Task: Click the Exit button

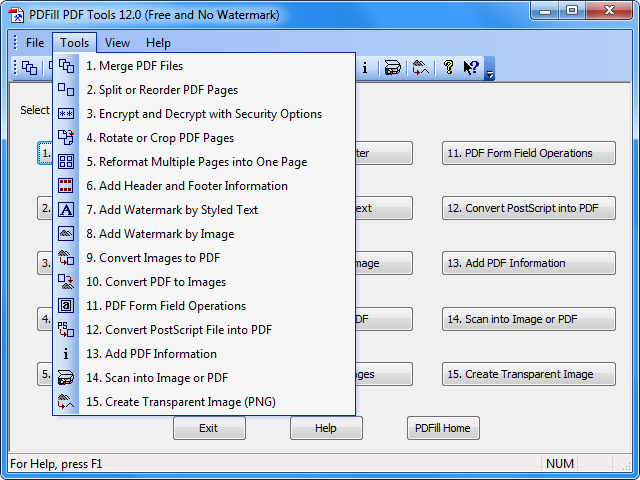Action: tap(209, 428)
